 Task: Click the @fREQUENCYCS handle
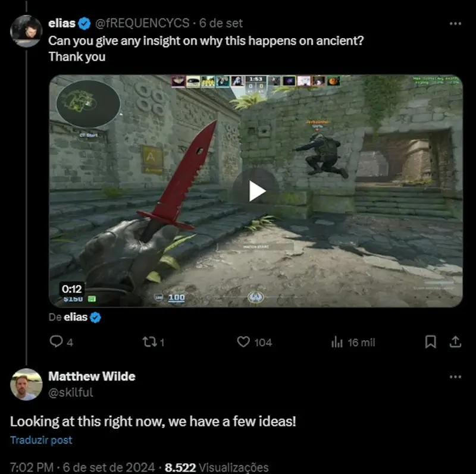(142, 23)
